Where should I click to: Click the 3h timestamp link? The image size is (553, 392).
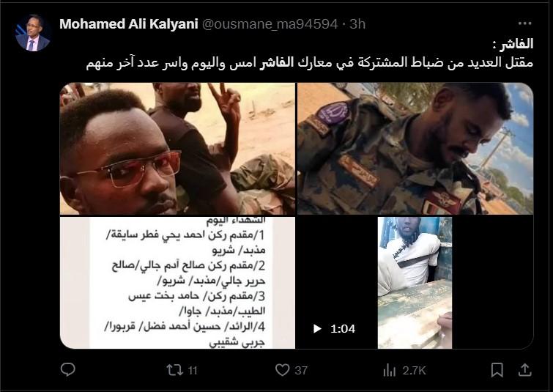click(357, 24)
